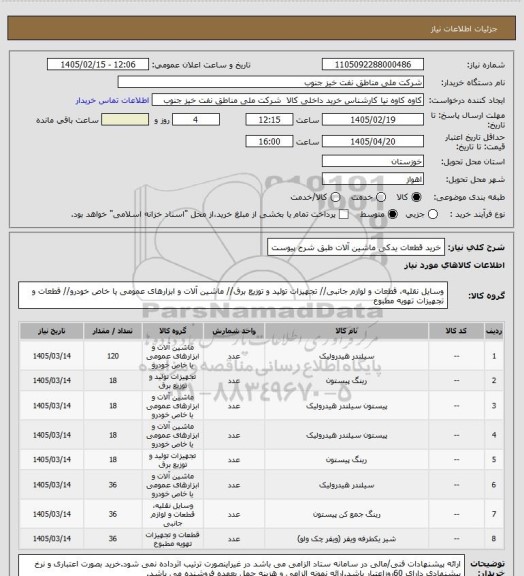
Task: Open the اطلاعات تماس خریدار link
Action: tap(112, 100)
